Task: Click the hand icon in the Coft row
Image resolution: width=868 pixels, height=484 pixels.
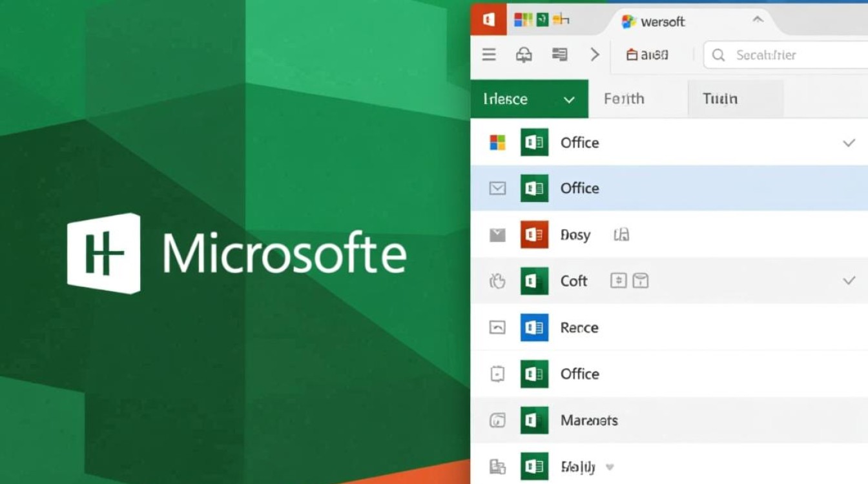Action: (497, 281)
